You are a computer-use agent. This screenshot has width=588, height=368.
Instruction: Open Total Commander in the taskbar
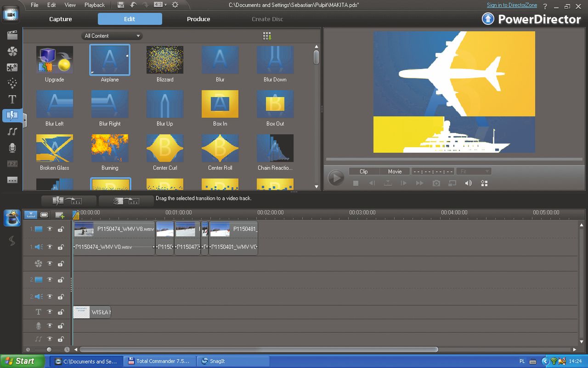[x=160, y=361]
